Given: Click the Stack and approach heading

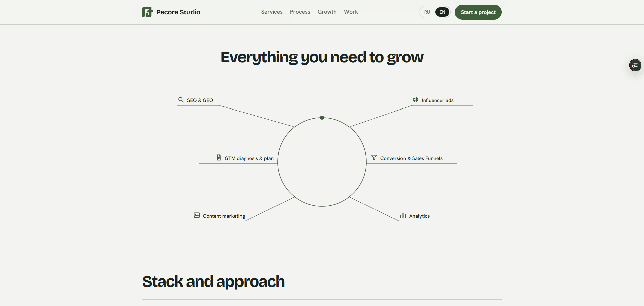Looking at the screenshot, I should (x=213, y=281).
